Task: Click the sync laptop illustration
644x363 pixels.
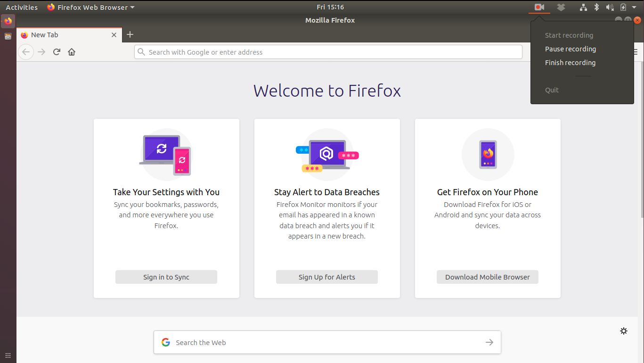Action: point(166,155)
